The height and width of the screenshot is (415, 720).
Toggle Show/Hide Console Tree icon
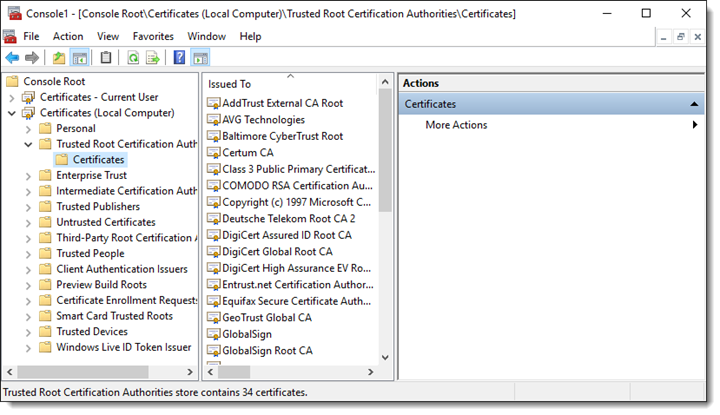[79, 58]
